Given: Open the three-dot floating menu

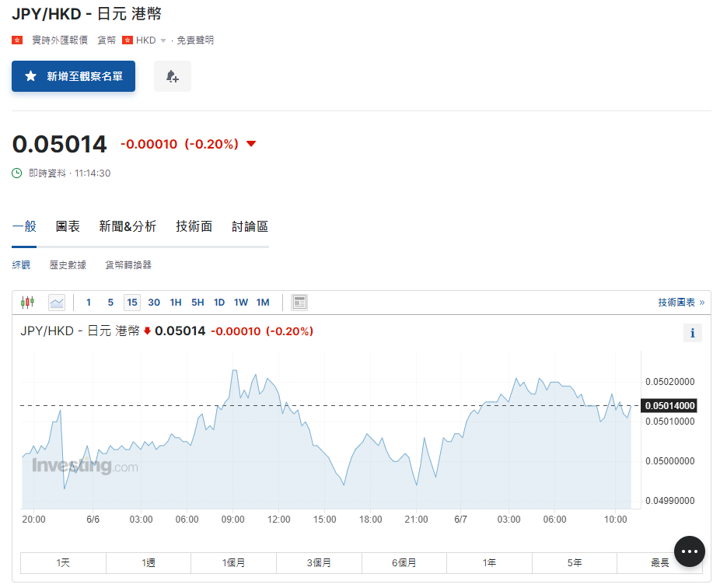Looking at the screenshot, I should point(689,551).
